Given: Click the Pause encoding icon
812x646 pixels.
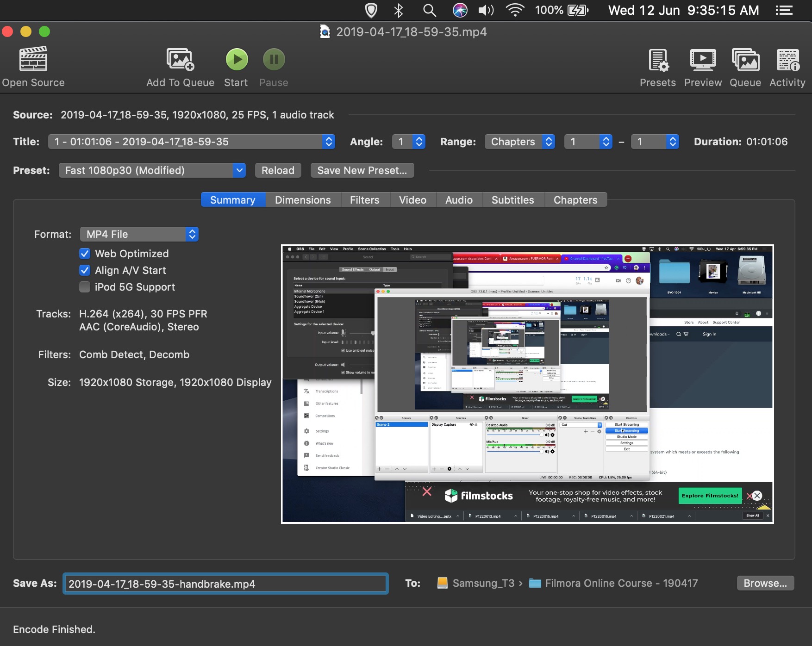Looking at the screenshot, I should 274,59.
